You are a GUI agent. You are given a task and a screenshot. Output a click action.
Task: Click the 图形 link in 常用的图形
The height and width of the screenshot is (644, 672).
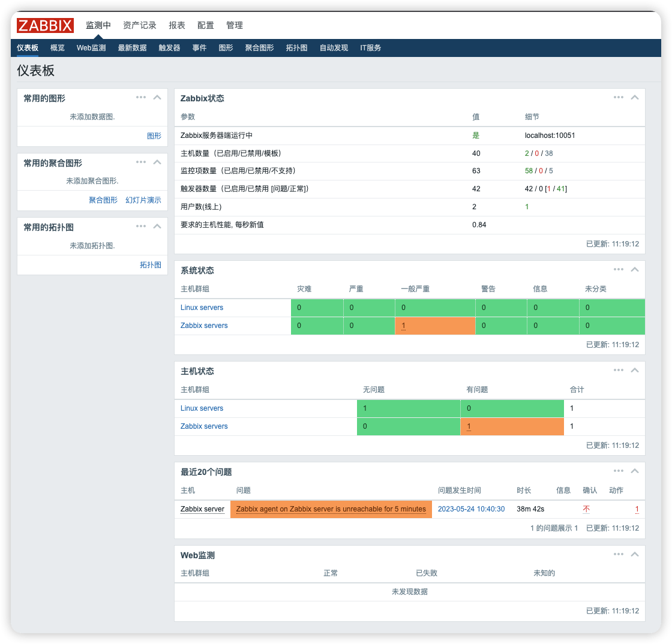(154, 136)
